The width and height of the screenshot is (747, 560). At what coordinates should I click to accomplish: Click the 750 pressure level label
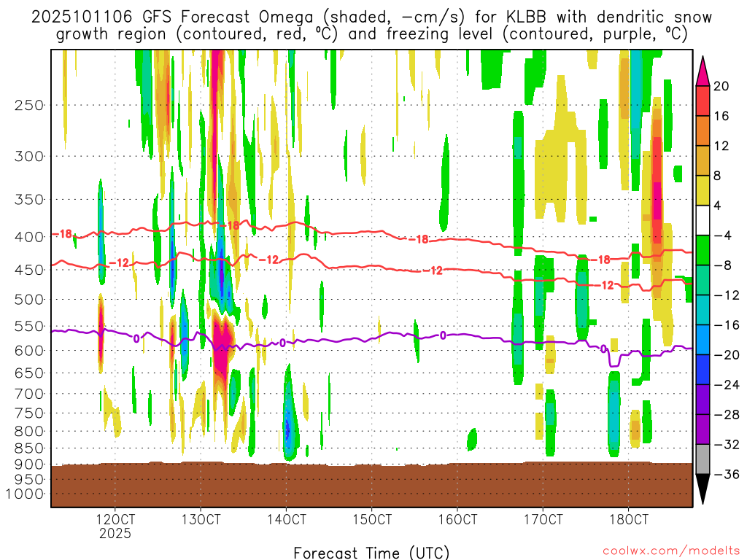[29, 413]
